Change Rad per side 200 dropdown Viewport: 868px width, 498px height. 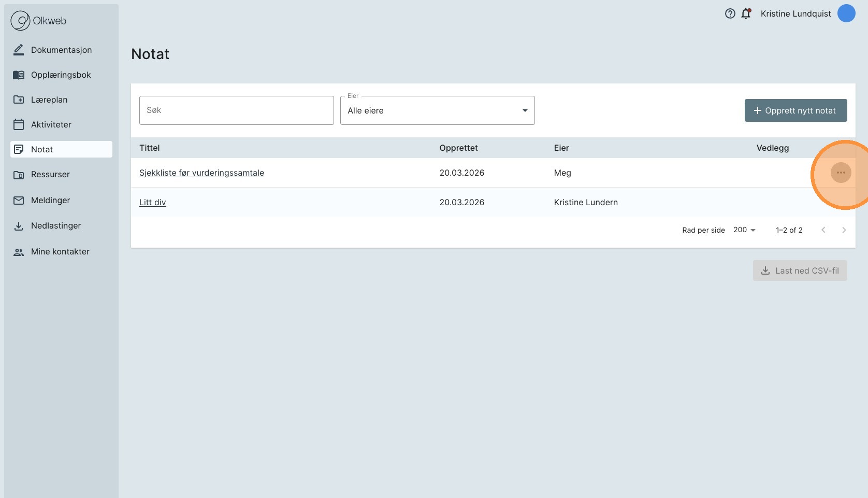744,230
